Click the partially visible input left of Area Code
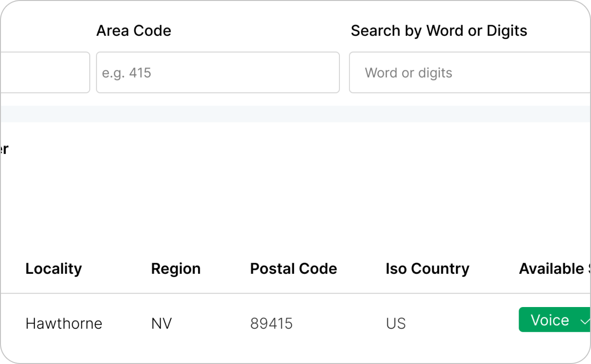 click(44, 72)
